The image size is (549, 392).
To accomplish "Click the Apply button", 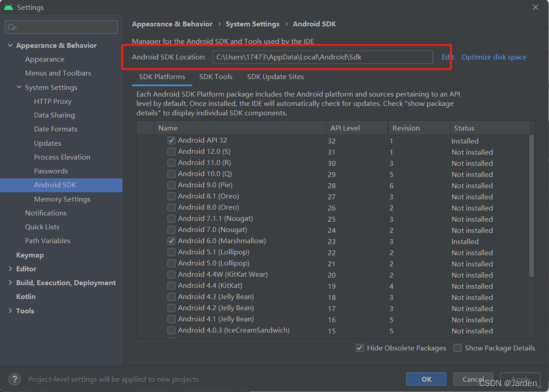I will (521, 379).
